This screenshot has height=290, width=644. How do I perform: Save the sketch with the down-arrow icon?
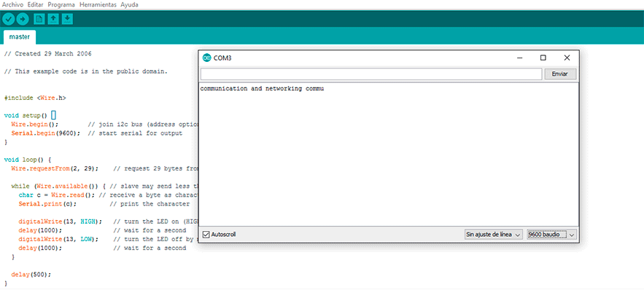(67, 19)
